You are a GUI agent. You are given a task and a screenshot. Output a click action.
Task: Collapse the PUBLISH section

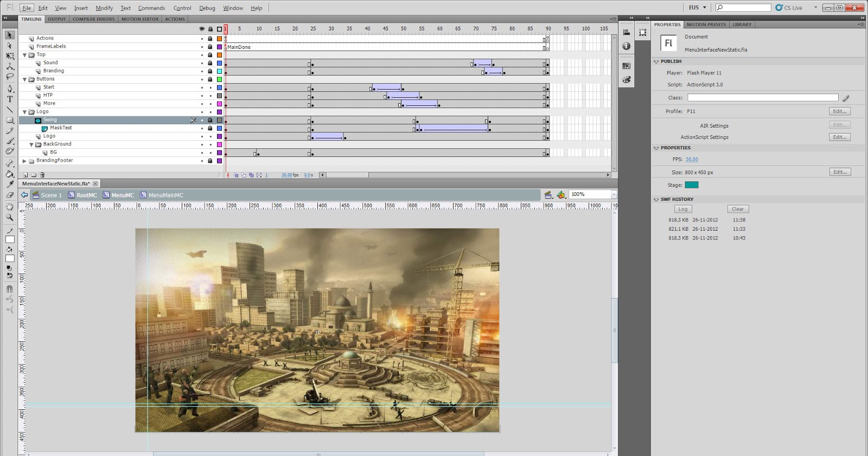(656, 61)
